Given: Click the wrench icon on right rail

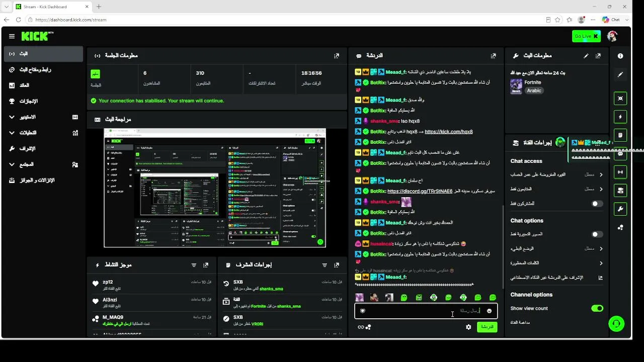Looking at the screenshot, I should click(620, 209).
